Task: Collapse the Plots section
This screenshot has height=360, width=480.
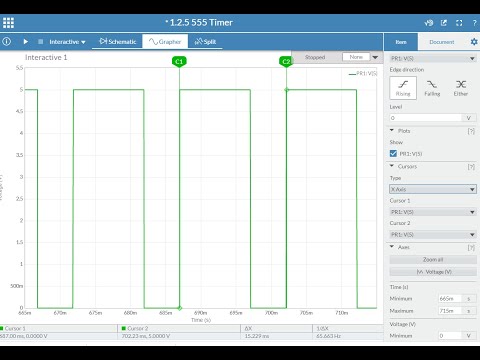Action: [x=392, y=131]
